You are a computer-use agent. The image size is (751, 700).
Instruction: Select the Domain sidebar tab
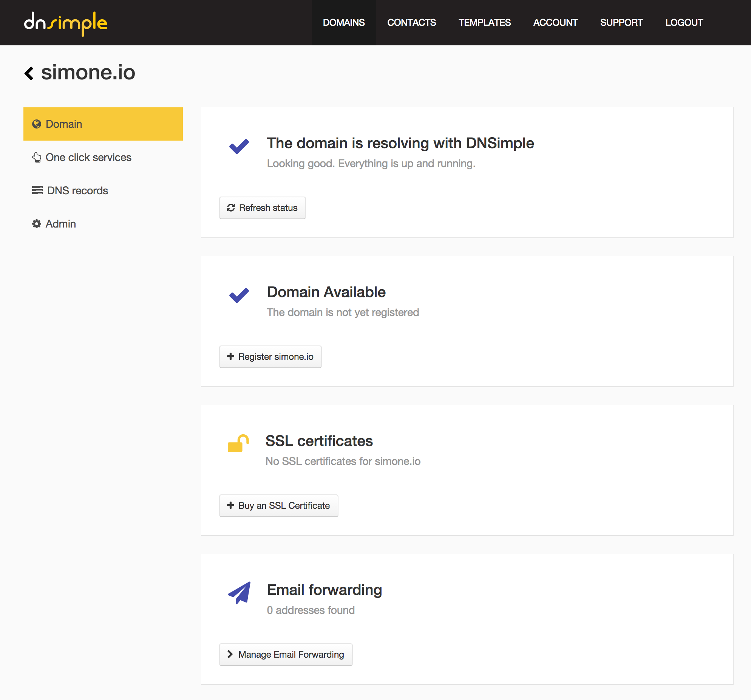[x=103, y=124]
